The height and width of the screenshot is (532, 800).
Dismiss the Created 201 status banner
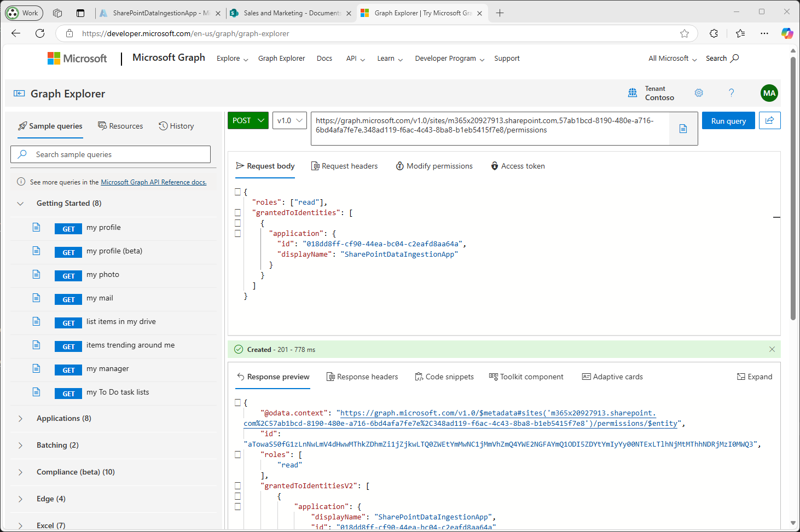(772, 349)
